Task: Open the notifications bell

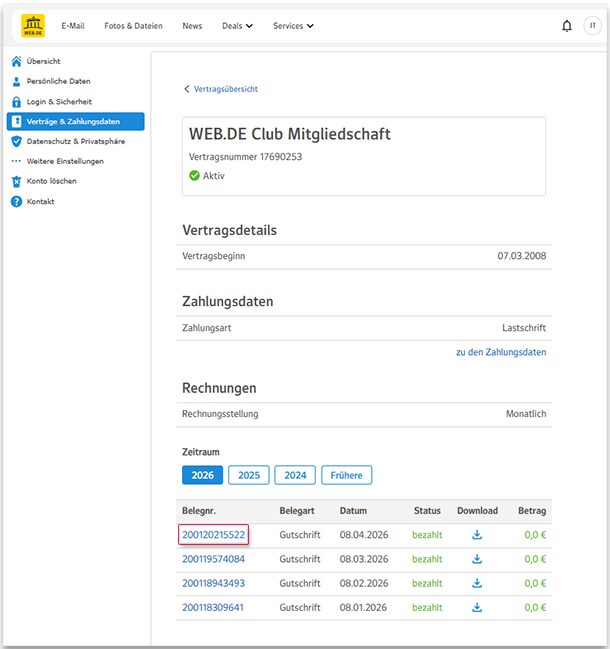Action: (x=567, y=26)
